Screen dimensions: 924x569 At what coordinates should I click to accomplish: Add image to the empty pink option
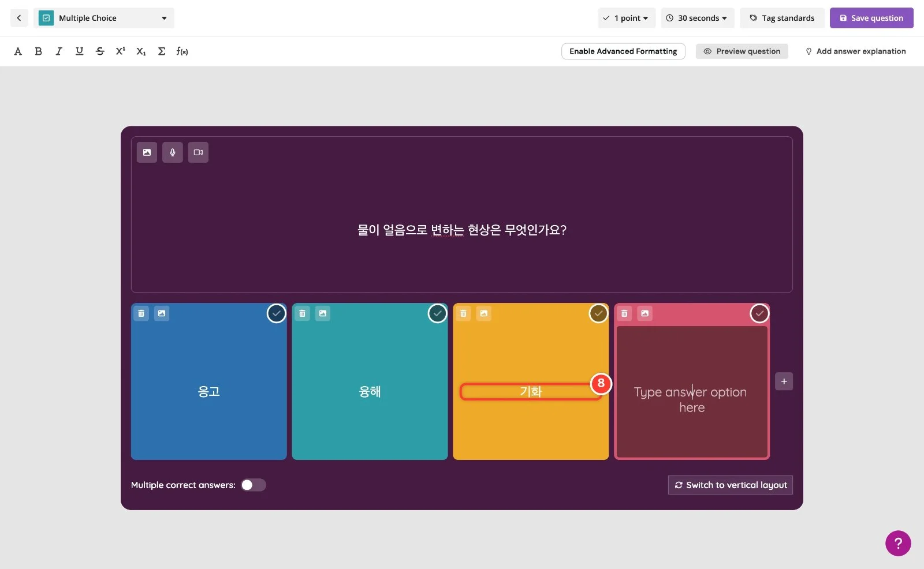645,313
